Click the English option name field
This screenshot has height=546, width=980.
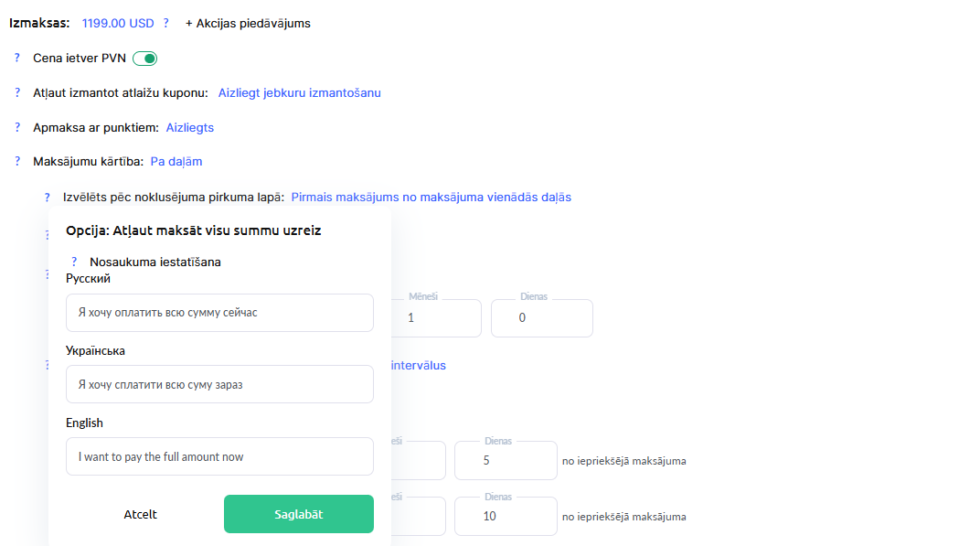(219, 456)
